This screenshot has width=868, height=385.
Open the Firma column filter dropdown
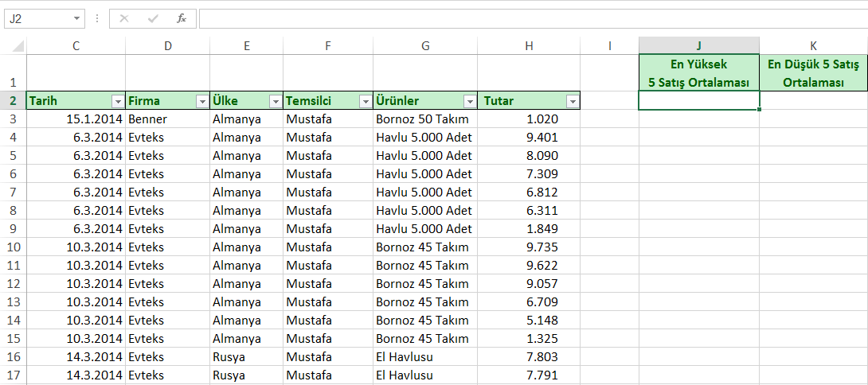(x=201, y=101)
